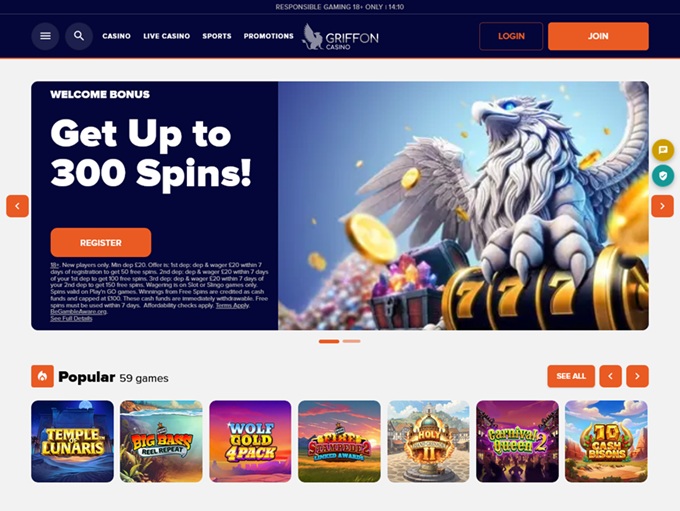This screenshot has width=680, height=511.
Task: Select the Popular flame icon
Action: click(x=42, y=376)
